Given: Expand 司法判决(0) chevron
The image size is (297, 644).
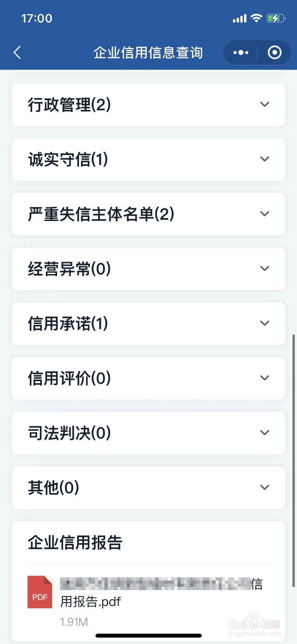Looking at the screenshot, I should tap(264, 433).
